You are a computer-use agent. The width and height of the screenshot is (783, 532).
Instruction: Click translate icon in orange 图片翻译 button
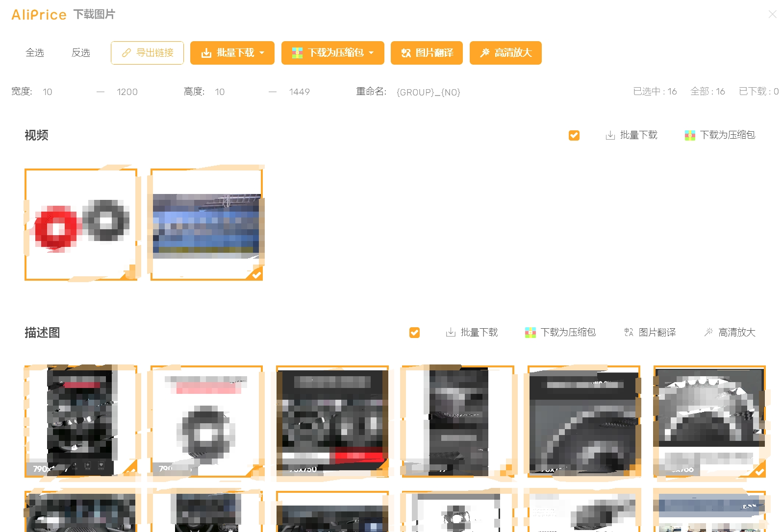click(x=406, y=53)
